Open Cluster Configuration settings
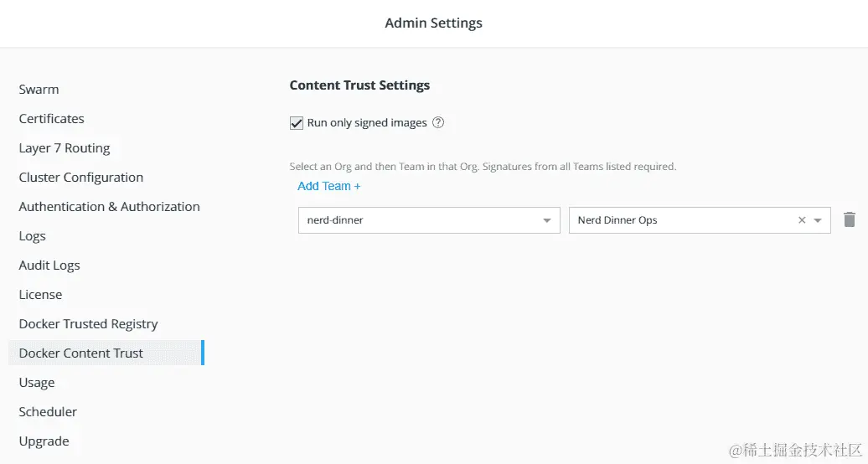This screenshot has width=868, height=464. tap(81, 178)
